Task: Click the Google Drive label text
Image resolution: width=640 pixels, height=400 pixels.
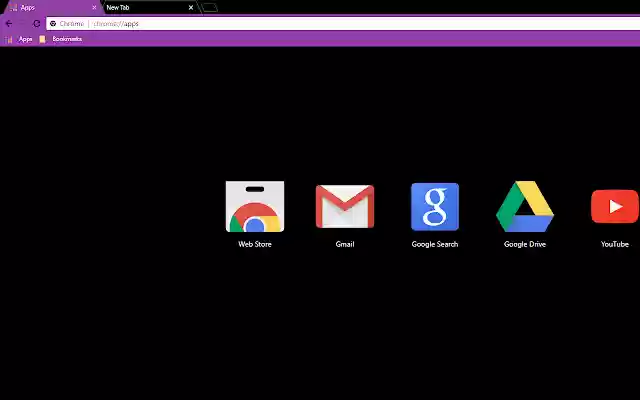Action: click(x=525, y=244)
